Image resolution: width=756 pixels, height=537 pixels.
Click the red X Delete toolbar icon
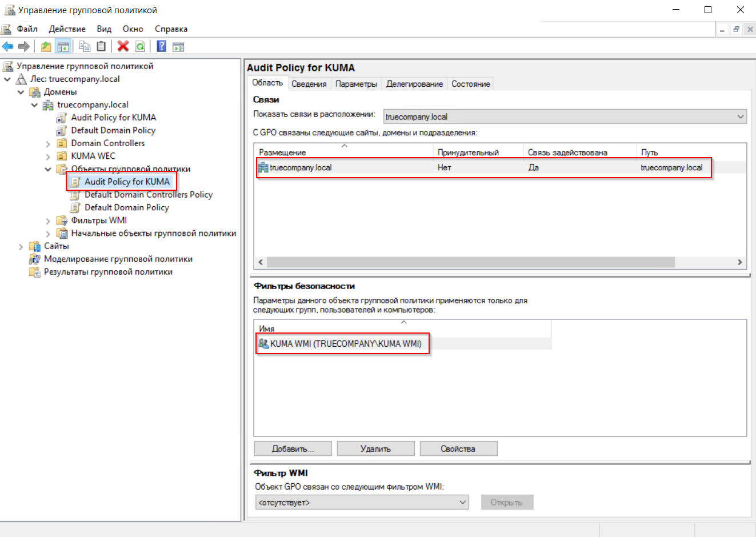123,46
